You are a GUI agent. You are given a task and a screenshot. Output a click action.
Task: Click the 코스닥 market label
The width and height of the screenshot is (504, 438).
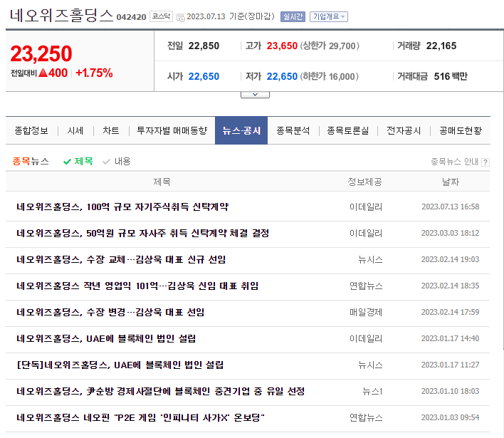(x=161, y=16)
